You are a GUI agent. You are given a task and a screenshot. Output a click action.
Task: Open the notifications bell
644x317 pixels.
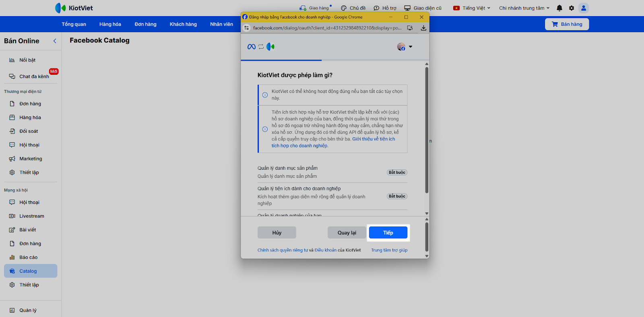pyautogui.click(x=559, y=8)
